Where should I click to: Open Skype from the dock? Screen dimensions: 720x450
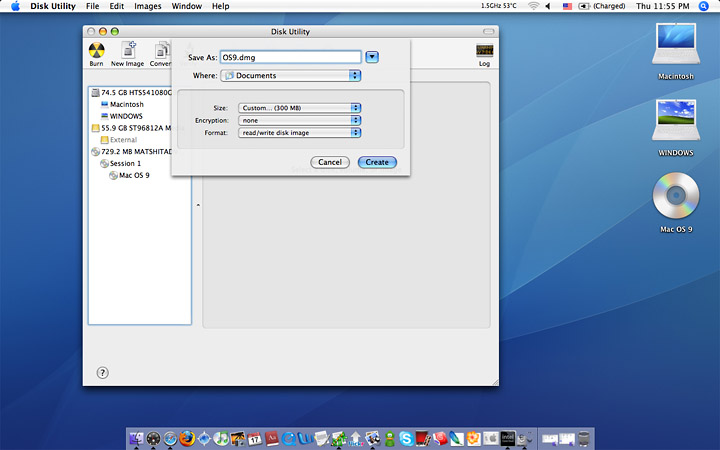tap(405, 438)
